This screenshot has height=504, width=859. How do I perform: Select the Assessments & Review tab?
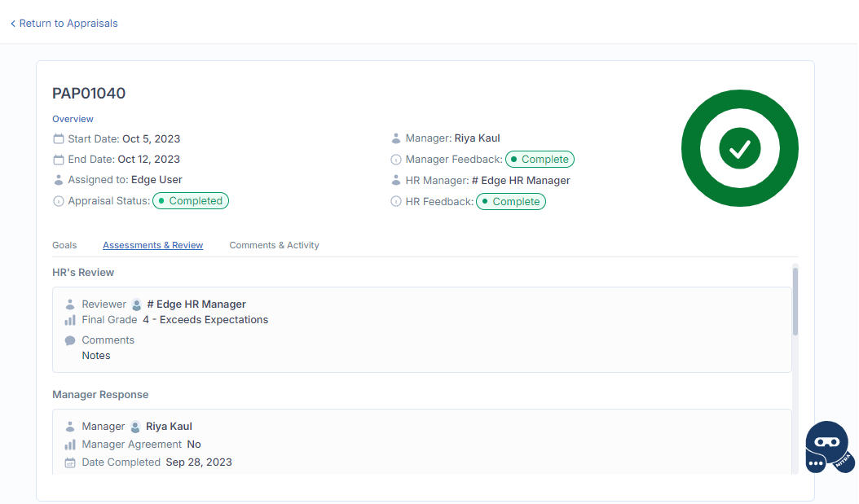pos(152,245)
